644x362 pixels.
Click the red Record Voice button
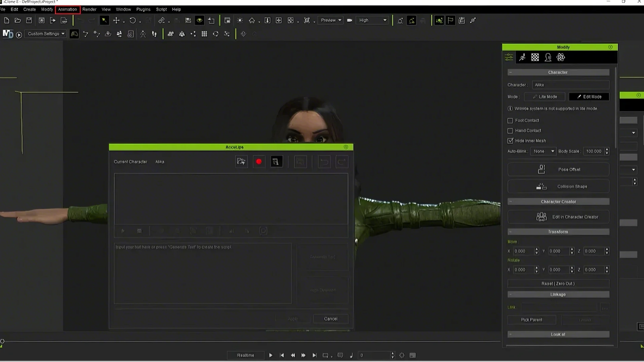[259, 162]
